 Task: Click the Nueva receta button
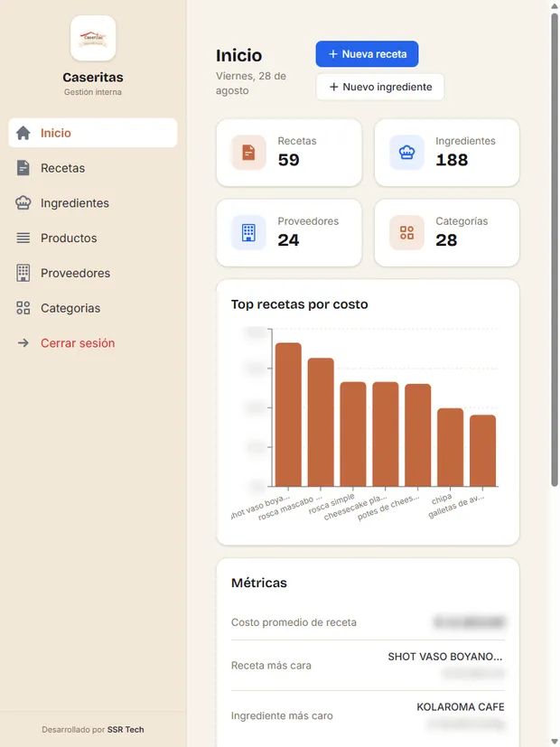367,54
